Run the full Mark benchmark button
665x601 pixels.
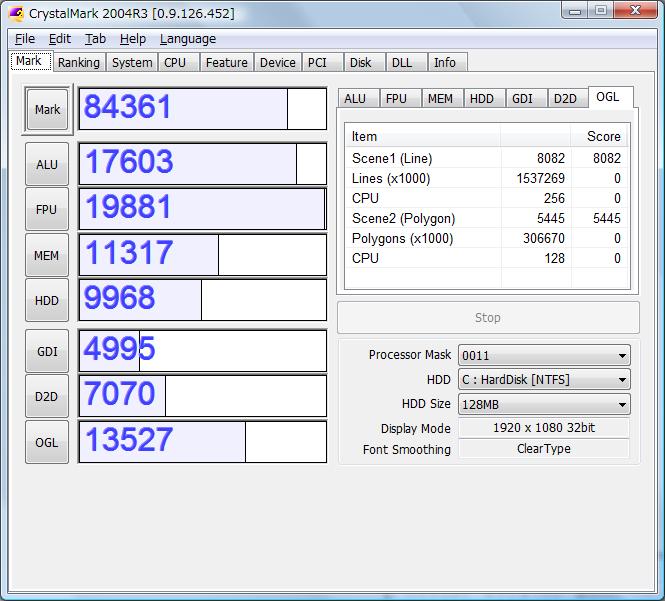click(47, 109)
